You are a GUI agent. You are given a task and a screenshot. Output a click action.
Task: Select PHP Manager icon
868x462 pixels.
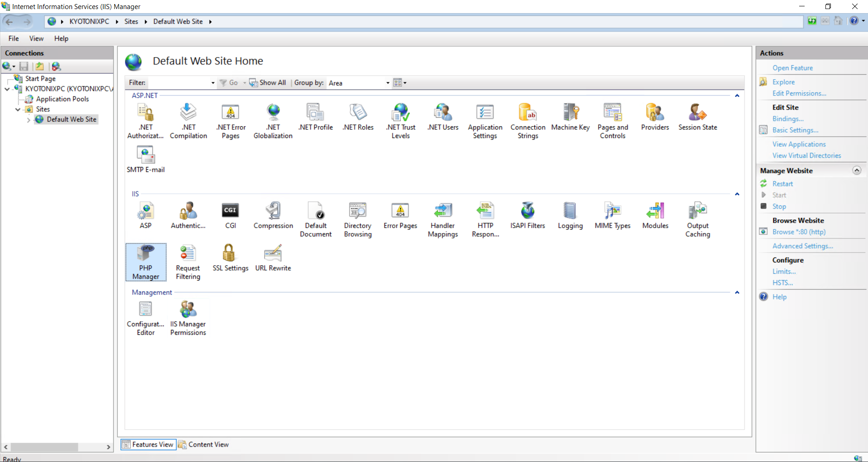[146, 262]
